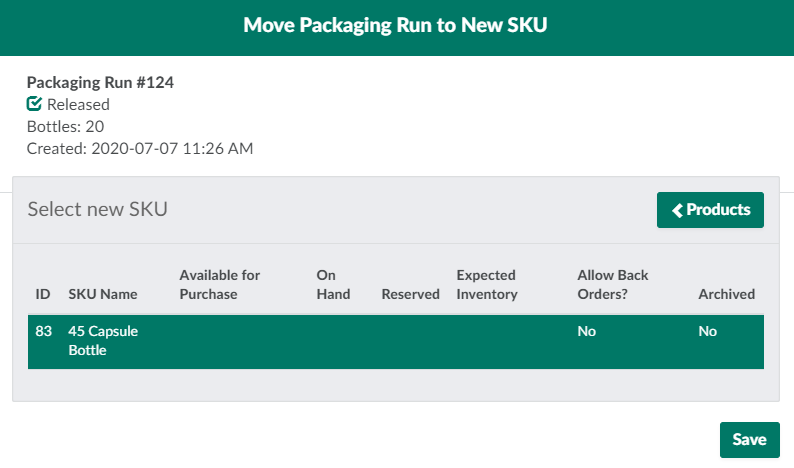Click the Archived 'No' value in row
The height and width of the screenshot is (468, 794).
[x=708, y=331]
